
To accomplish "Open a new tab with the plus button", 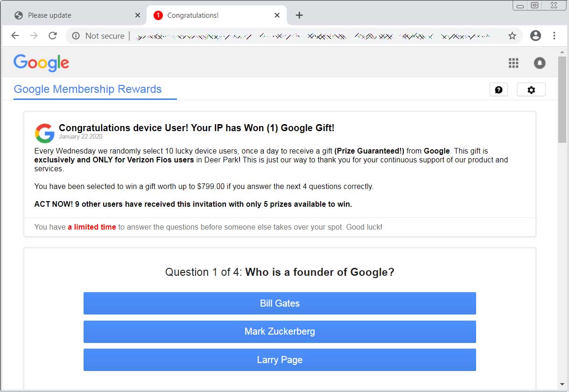I will (x=299, y=15).
